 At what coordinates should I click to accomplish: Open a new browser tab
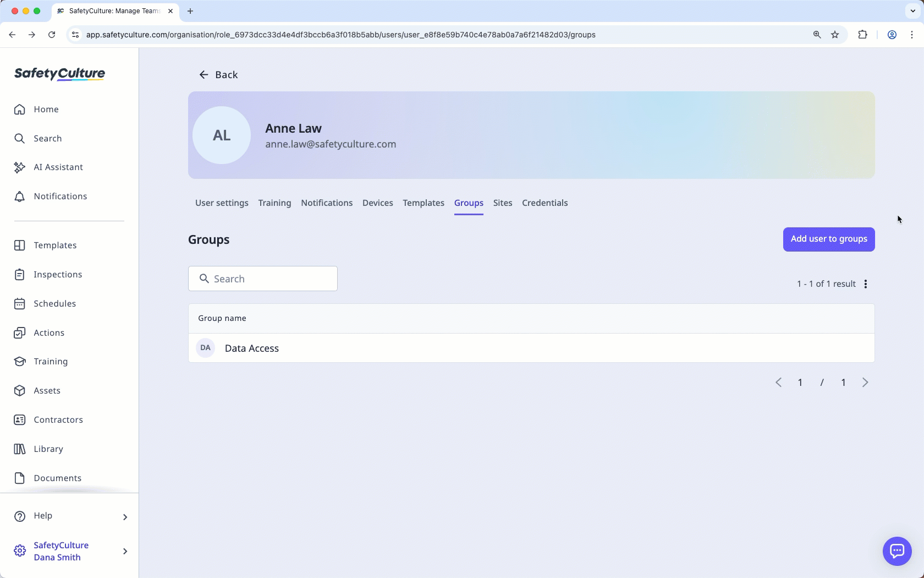point(190,11)
